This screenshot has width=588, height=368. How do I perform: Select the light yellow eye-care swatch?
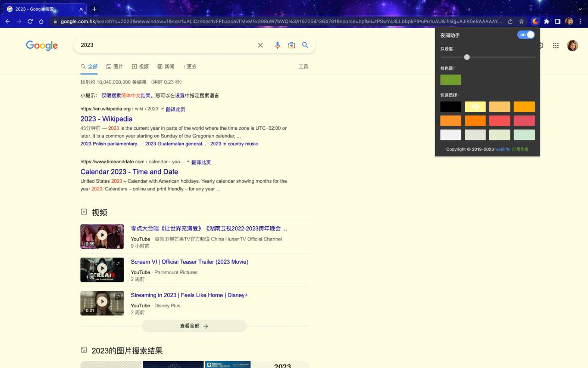(475, 107)
